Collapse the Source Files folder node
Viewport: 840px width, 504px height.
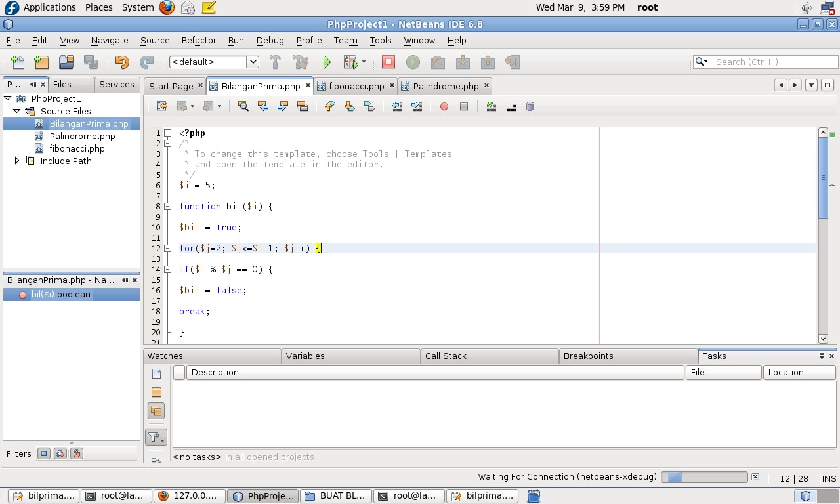(17, 111)
